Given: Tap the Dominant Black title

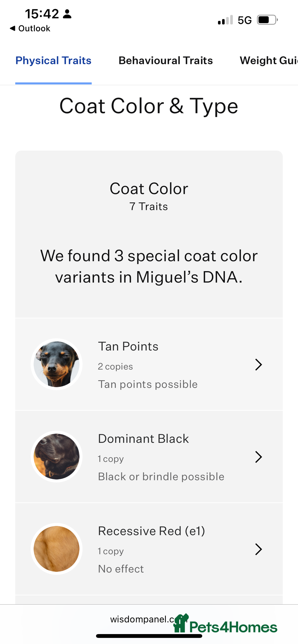Looking at the screenshot, I should (x=143, y=439).
